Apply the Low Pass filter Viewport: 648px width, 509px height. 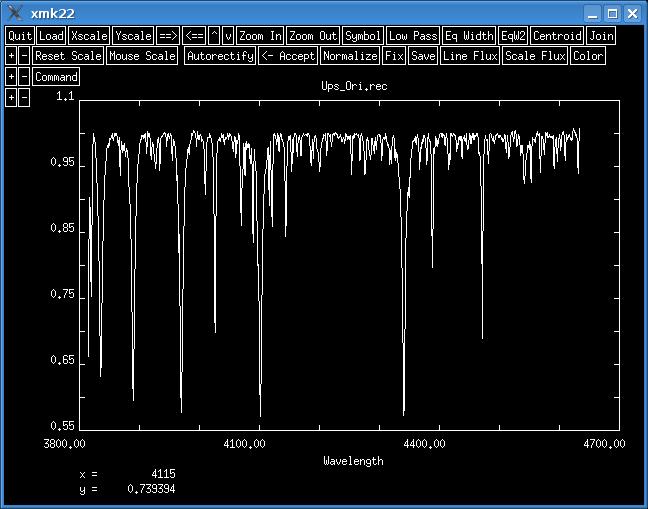(413, 36)
